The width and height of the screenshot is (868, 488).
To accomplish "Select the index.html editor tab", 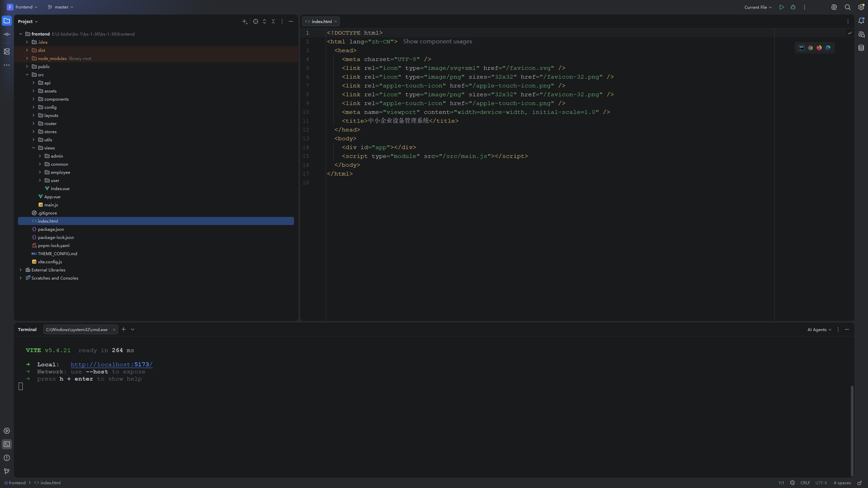I will 321,21.
